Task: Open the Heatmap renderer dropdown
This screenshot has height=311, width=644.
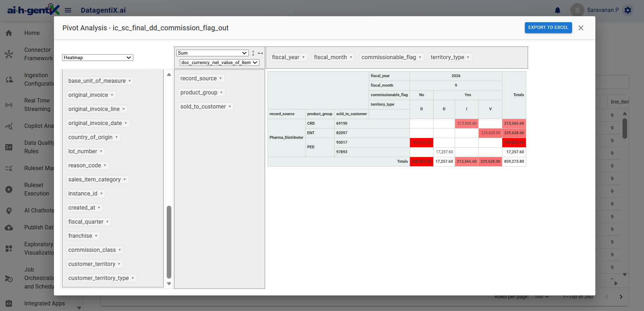Action: tap(97, 58)
